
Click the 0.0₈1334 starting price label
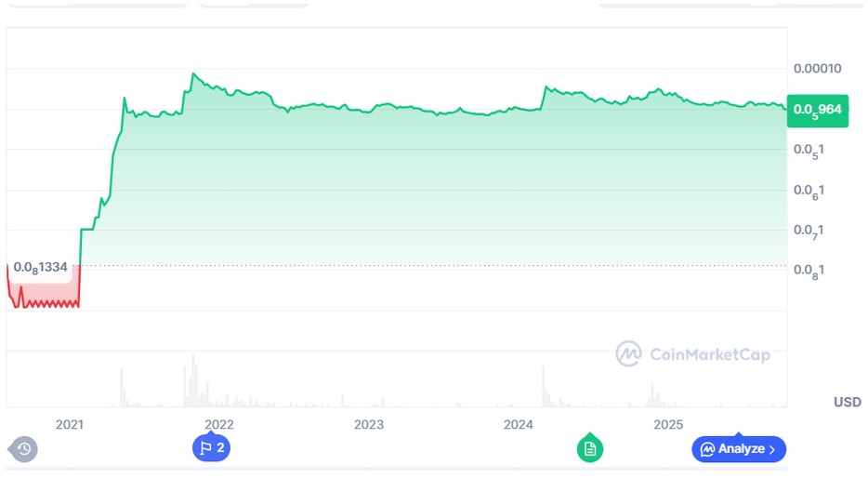40,268
